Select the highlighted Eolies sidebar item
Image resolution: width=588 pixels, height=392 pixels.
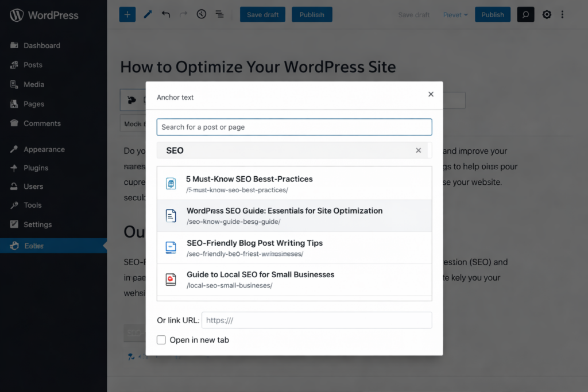(x=53, y=246)
